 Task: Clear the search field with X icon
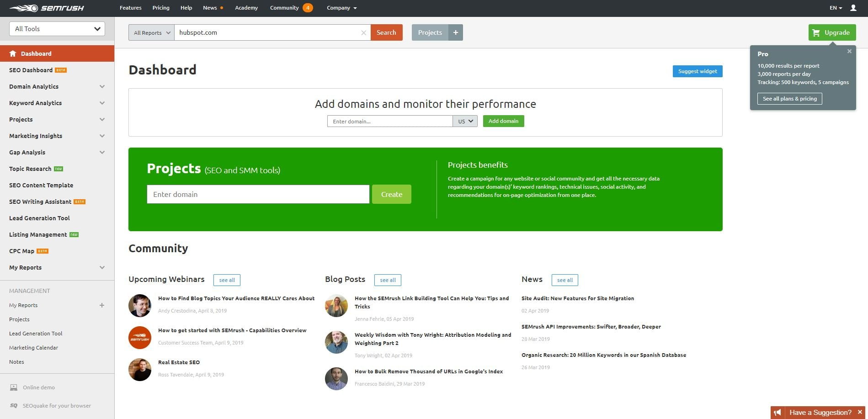click(363, 32)
